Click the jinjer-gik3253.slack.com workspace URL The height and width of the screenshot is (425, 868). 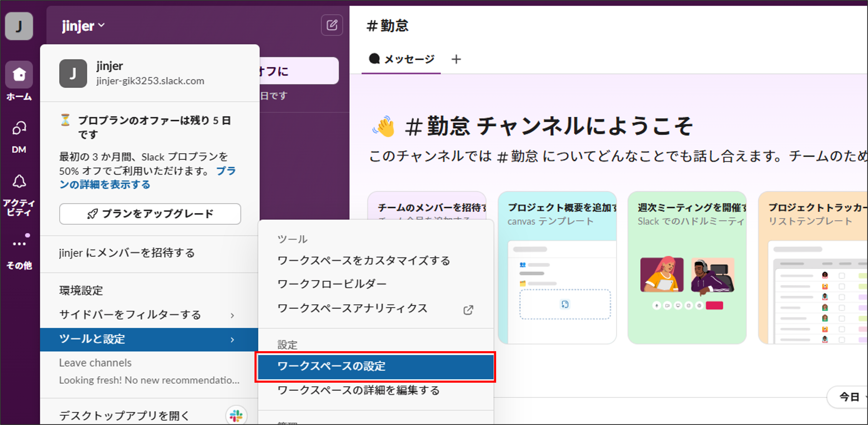click(150, 81)
